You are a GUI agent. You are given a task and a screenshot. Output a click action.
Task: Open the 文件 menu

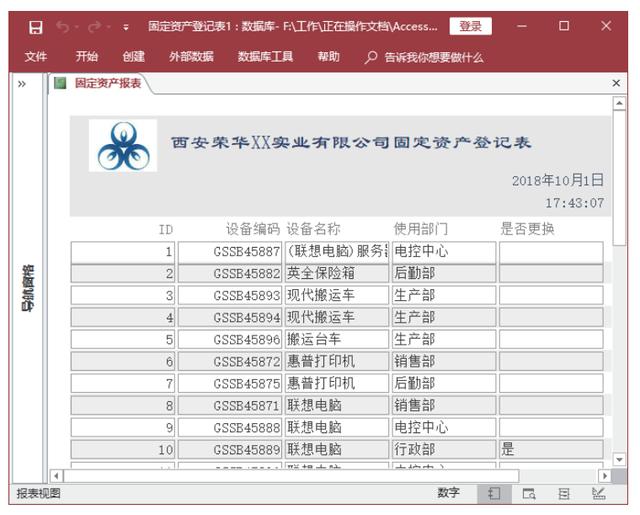pyautogui.click(x=36, y=56)
